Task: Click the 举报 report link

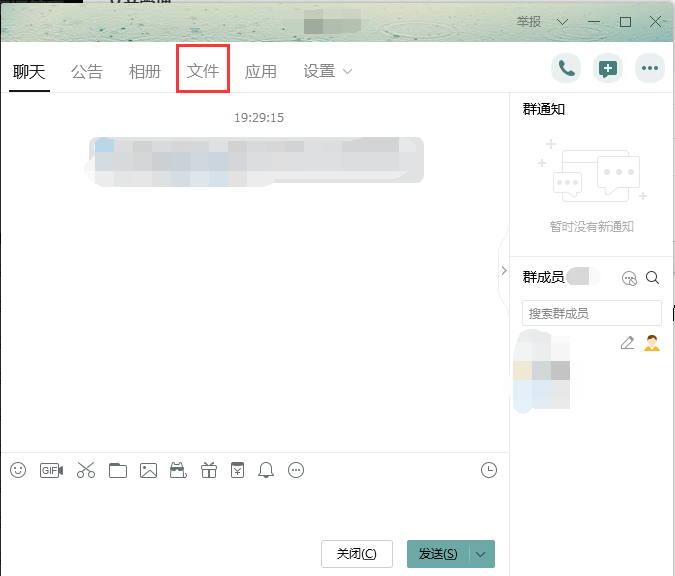Action: (529, 22)
